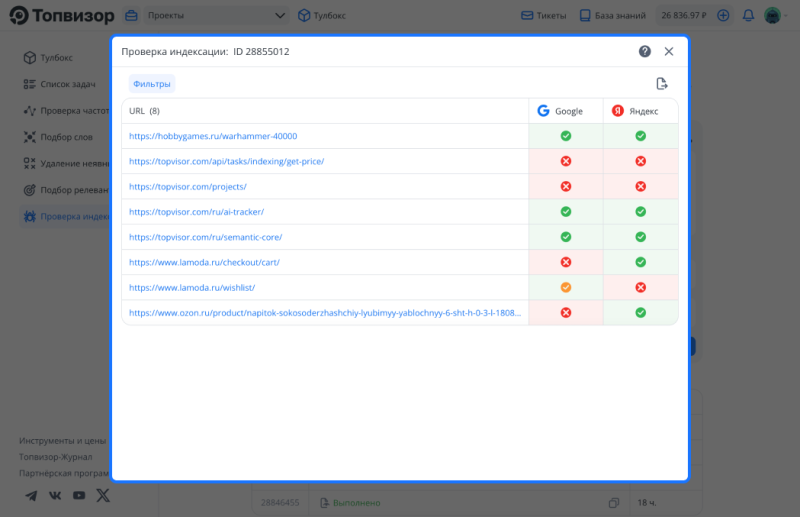Screen dimensions: 800x517
Task: Click Яндекс red cross for wishlist row
Action: pyautogui.click(x=641, y=287)
